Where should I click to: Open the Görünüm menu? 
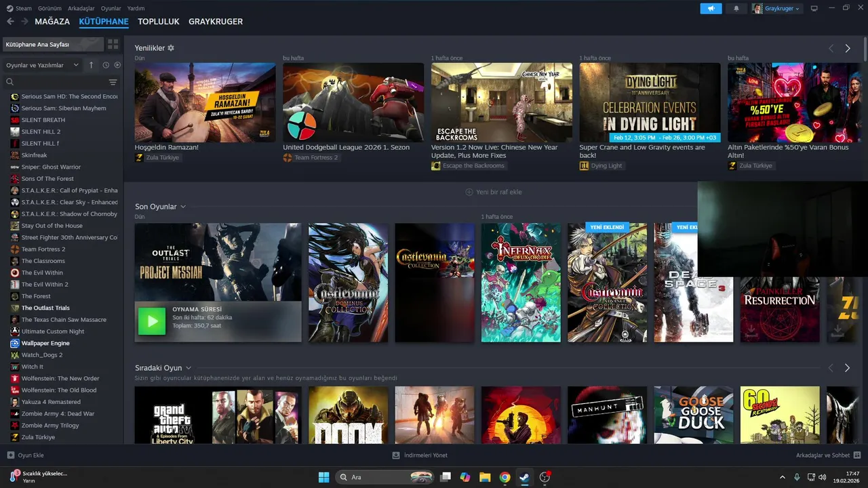50,8
